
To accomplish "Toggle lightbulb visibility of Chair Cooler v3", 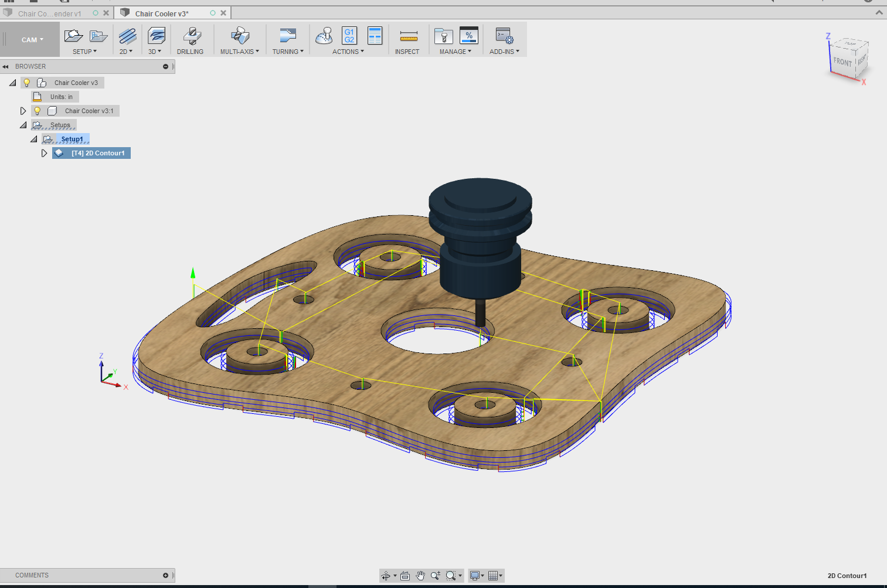I will click(27, 83).
